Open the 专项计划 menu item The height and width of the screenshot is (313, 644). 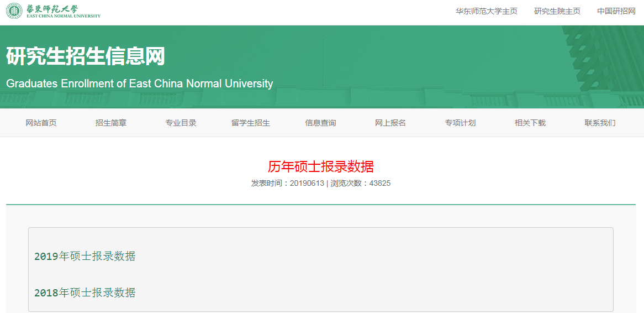pyautogui.click(x=460, y=123)
